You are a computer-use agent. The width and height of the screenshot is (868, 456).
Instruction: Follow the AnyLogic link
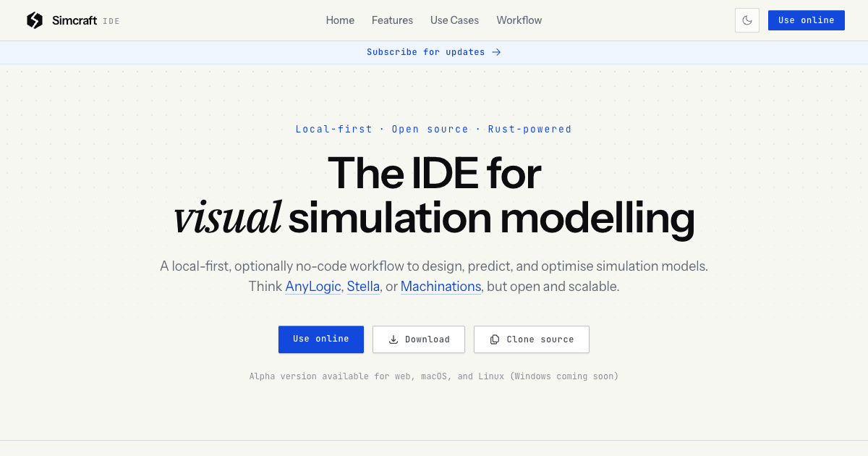[313, 287]
